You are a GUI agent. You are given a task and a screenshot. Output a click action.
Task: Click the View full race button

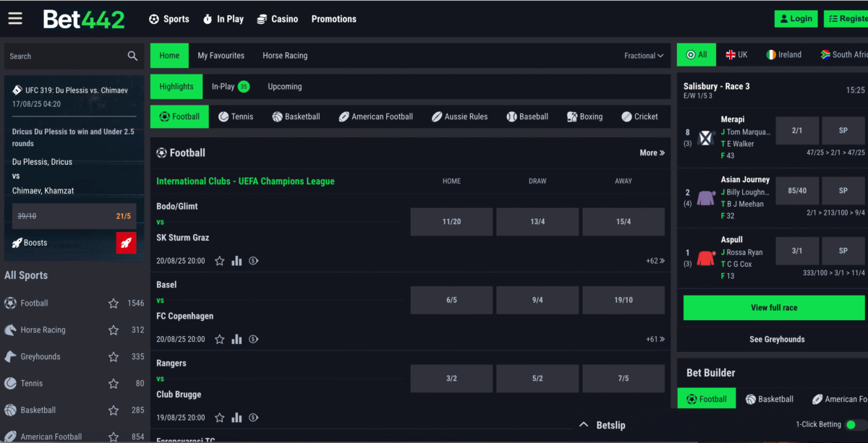(774, 308)
